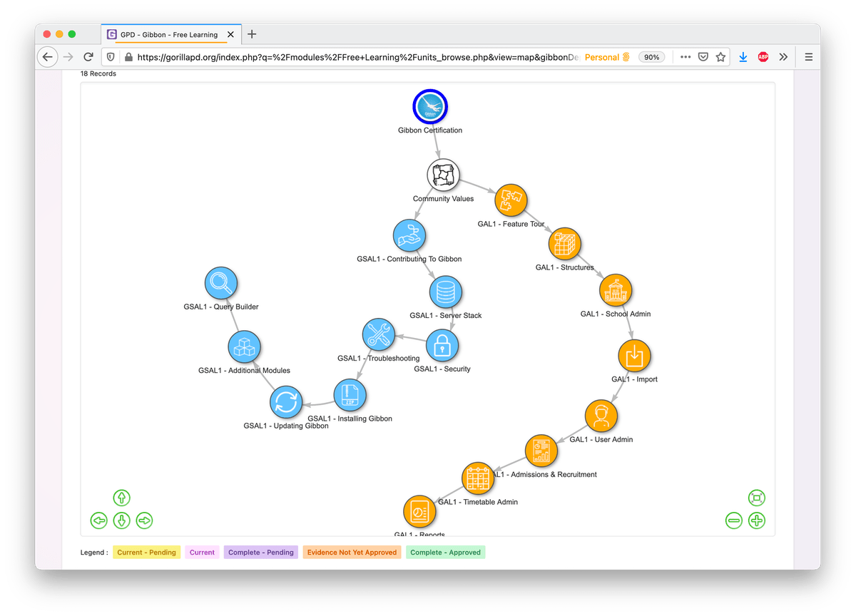This screenshot has width=856, height=616.
Task: Select GSAL1 Updating Gibbon refresh node
Action: pos(286,402)
